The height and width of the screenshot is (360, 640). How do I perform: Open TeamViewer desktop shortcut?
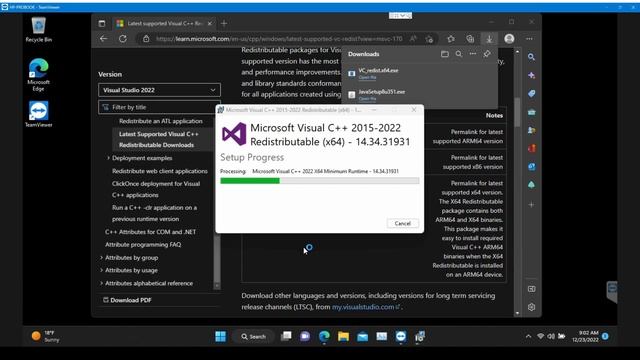pyautogui.click(x=38, y=114)
